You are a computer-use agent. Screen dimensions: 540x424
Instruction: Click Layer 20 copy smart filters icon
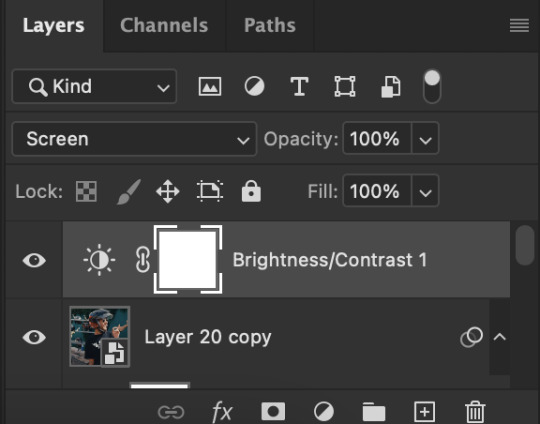point(471,337)
